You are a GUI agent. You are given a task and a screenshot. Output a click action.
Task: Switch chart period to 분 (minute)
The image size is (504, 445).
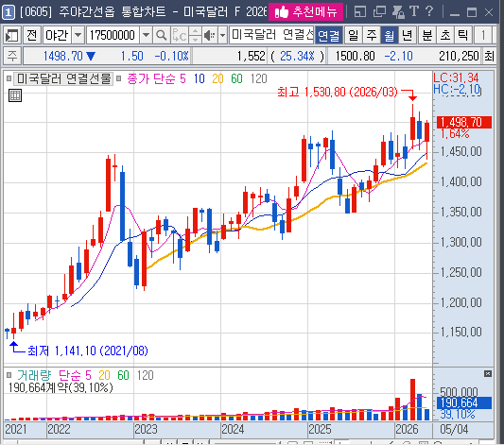point(426,35)
